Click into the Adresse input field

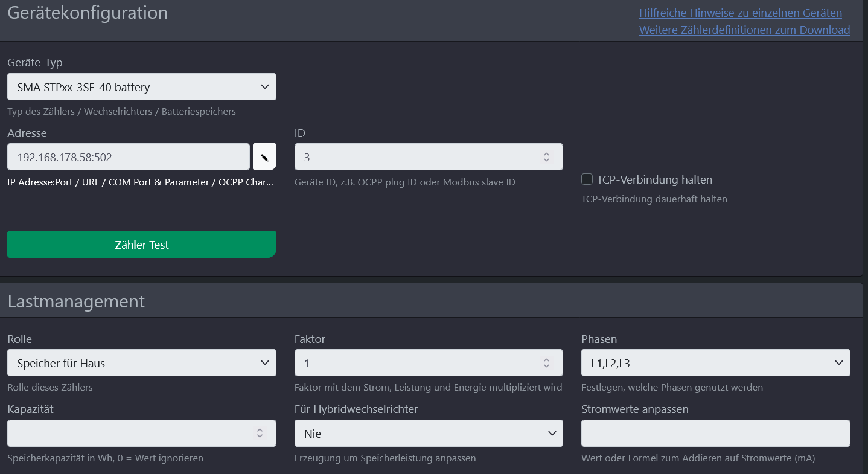coord(129,157)
